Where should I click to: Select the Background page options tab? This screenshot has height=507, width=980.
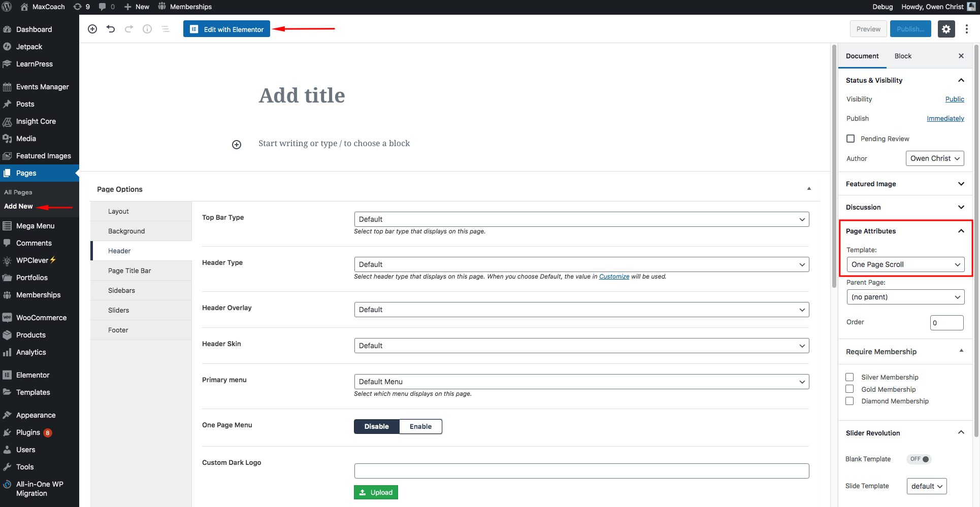tap(141, 231)
